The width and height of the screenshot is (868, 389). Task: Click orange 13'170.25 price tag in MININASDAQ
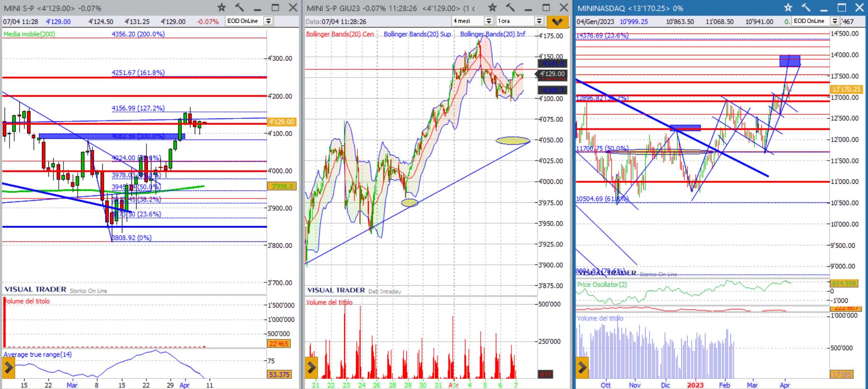tap(846, 89)
